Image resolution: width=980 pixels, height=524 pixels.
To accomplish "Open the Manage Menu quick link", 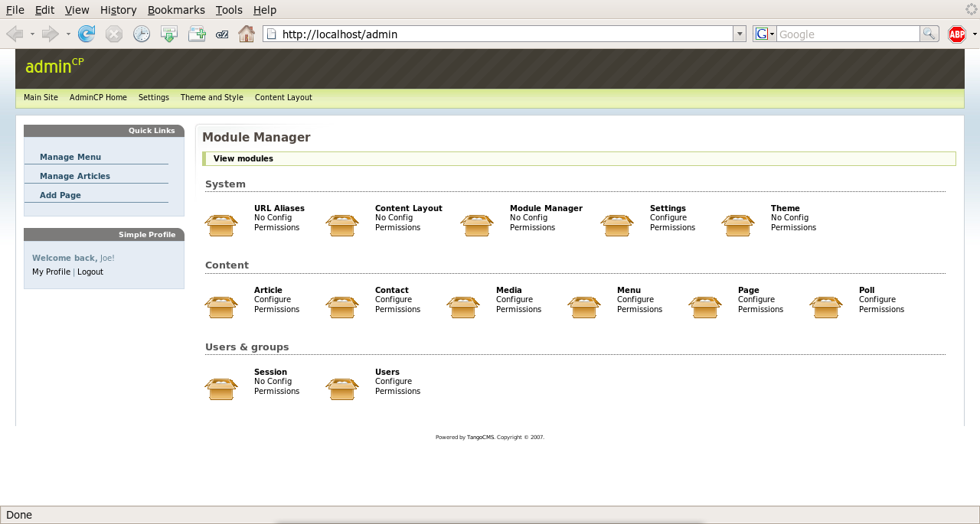I will coord(70,157).
